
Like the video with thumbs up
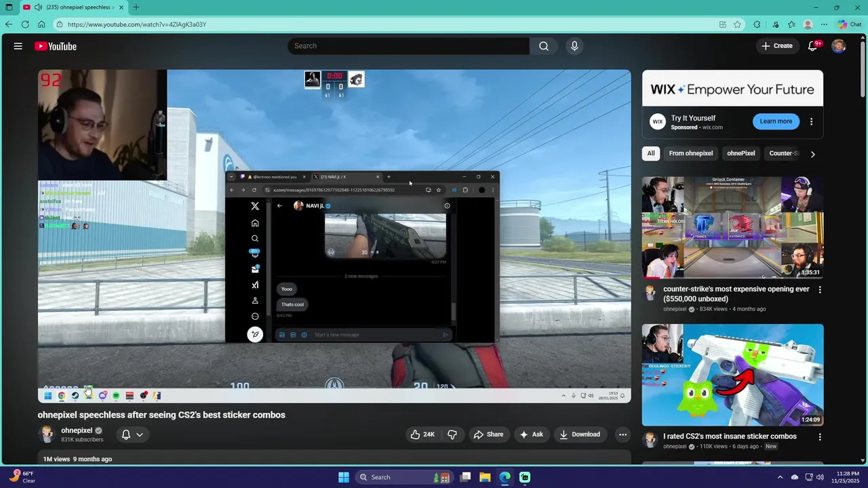click(x=422, y=434)
